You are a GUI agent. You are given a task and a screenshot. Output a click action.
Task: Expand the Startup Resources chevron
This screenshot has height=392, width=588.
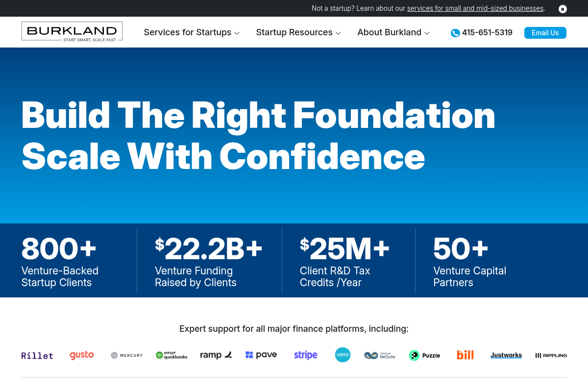click(x=338, y=33)
